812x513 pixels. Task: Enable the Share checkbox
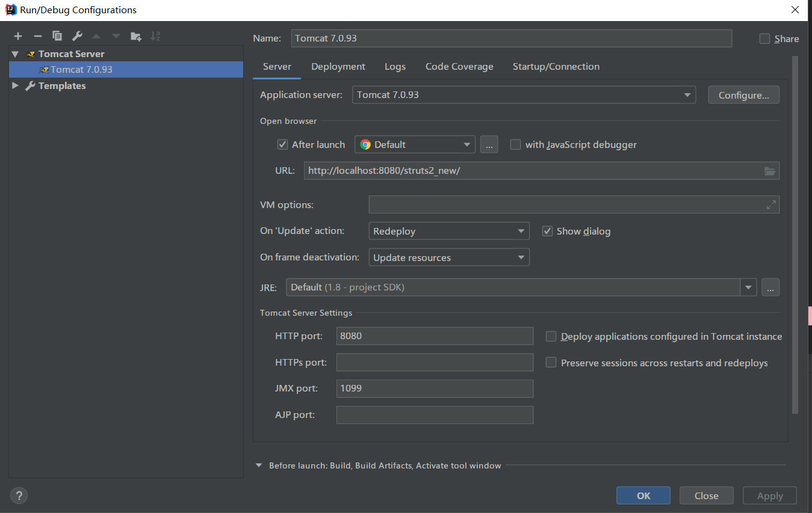pos(764,38)
